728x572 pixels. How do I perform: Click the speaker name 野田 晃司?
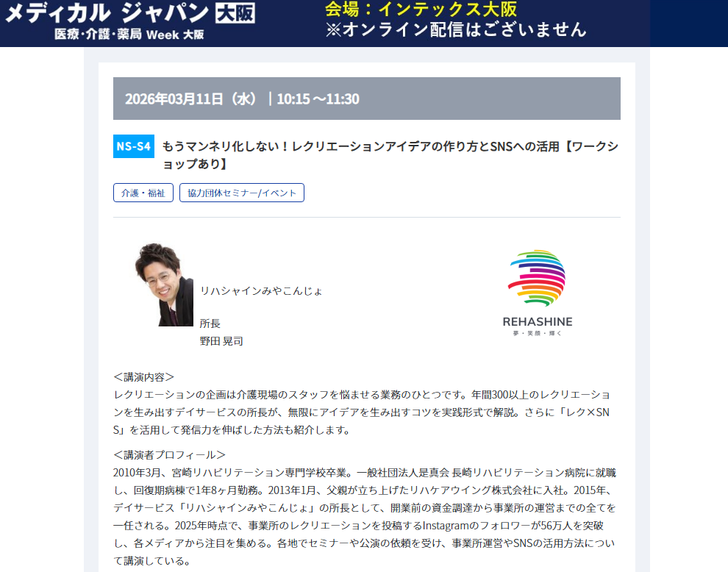click(x=221, y=341)
